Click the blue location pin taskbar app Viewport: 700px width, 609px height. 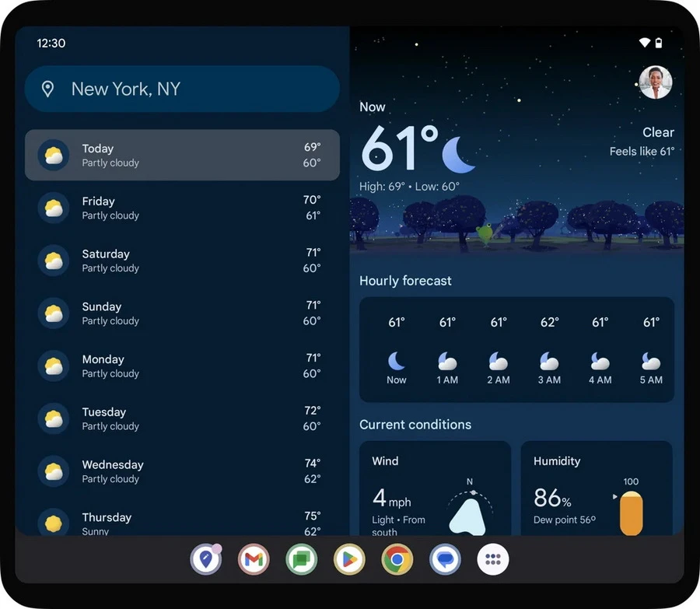coord(205,559)
